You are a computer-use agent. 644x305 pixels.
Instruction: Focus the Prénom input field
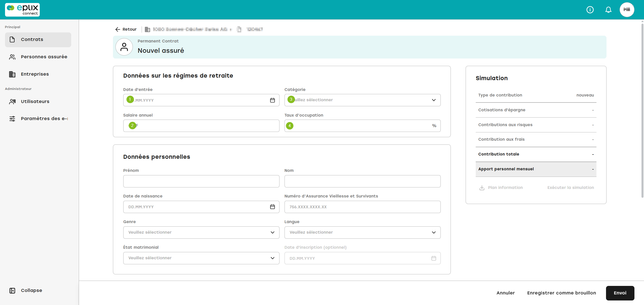(x=201, y=181)
